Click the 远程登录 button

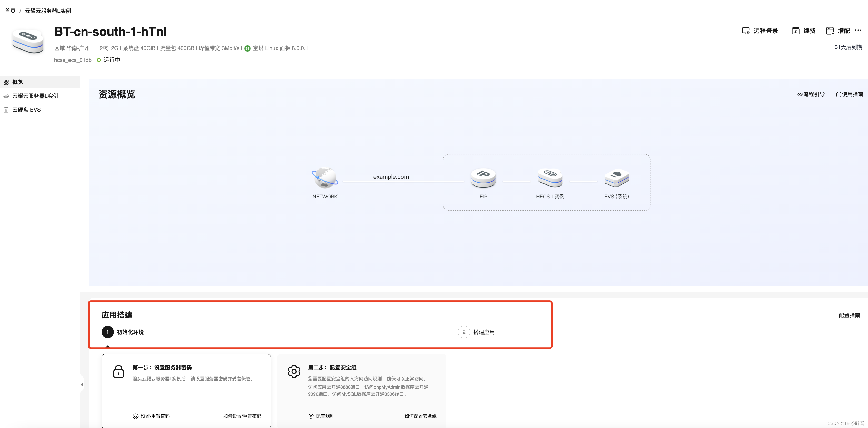760,31
